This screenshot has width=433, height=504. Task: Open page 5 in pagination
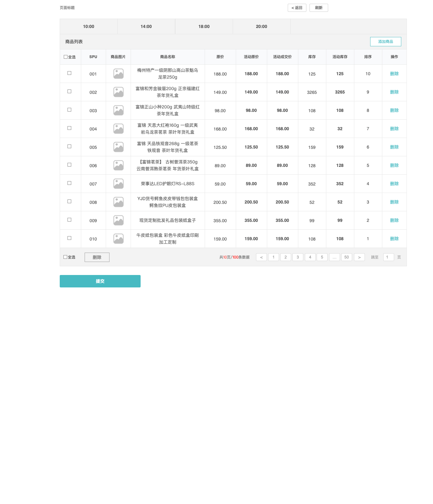point(322,257)
